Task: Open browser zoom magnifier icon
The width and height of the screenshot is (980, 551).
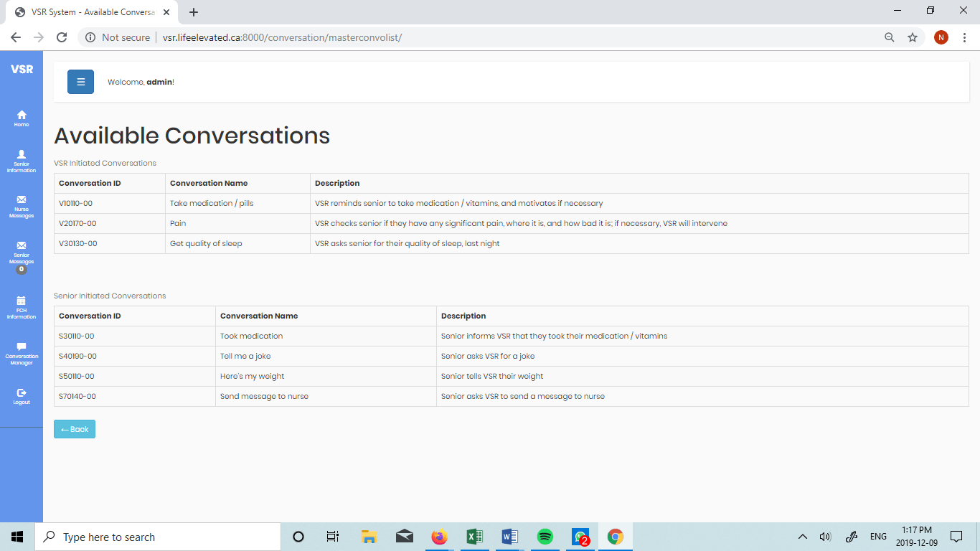Action: pyautogui.click(x=890, y=37)
